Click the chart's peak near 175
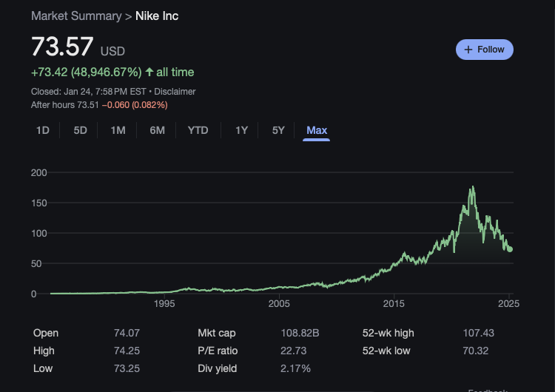 [x=472, y=188]
